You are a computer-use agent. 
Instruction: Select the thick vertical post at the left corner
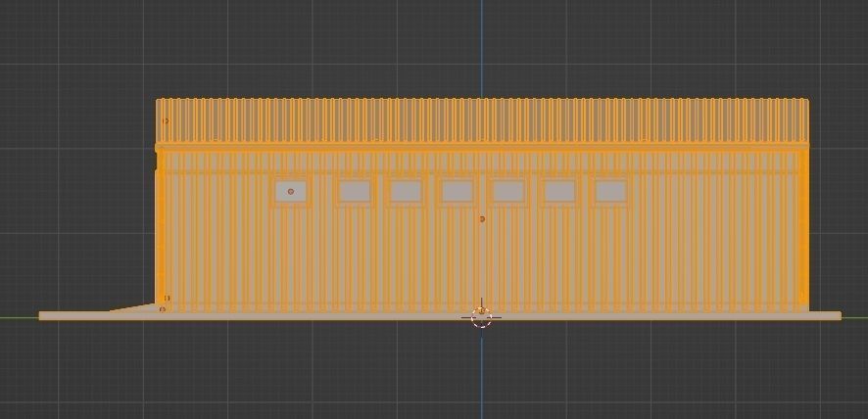tap(161, 228)
